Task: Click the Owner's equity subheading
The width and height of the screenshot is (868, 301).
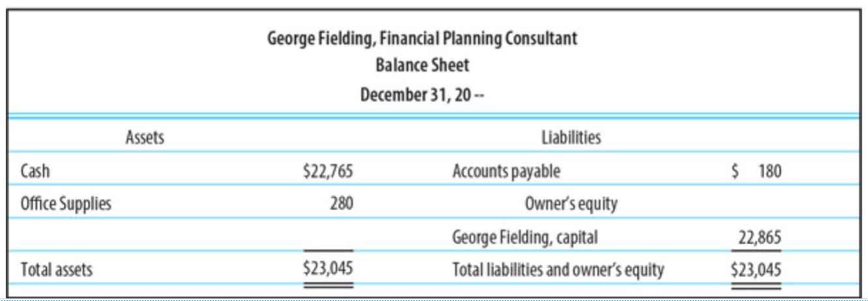Action: click(x=571, y=204)
